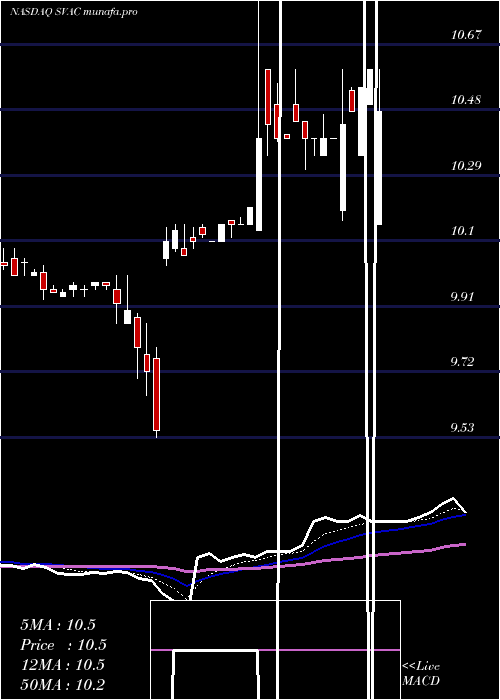The width and height of the screenshot is (500, 700).
Task: Click the 5MA : 10.5 legend text
Action: 58,625
